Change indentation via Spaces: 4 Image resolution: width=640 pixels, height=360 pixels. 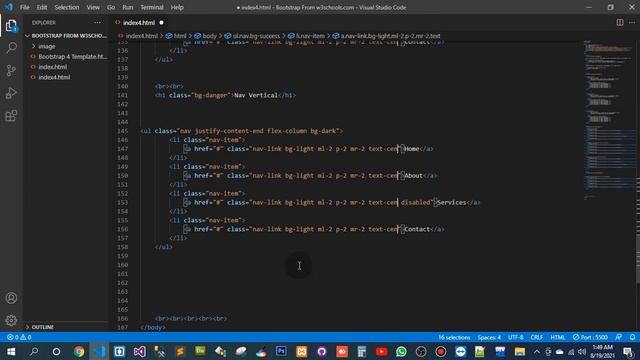(489, 337)
